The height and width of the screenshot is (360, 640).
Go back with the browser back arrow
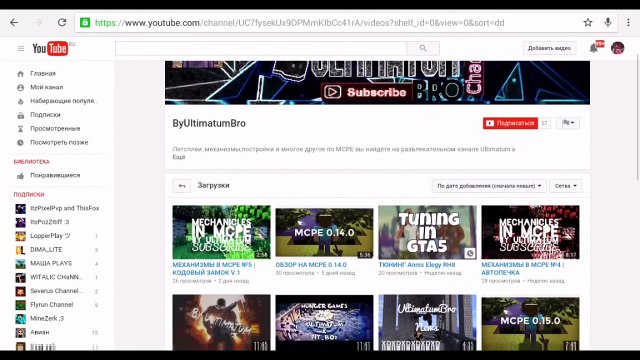14,22
